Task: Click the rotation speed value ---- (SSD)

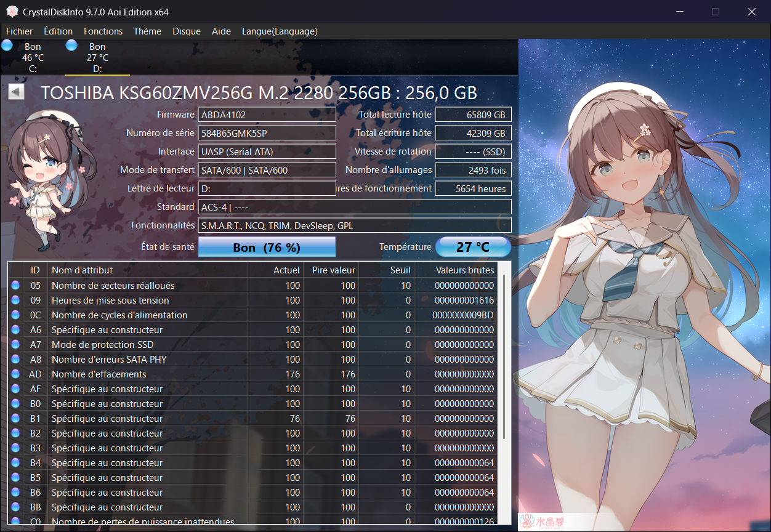Action: [x=473, y=151]
